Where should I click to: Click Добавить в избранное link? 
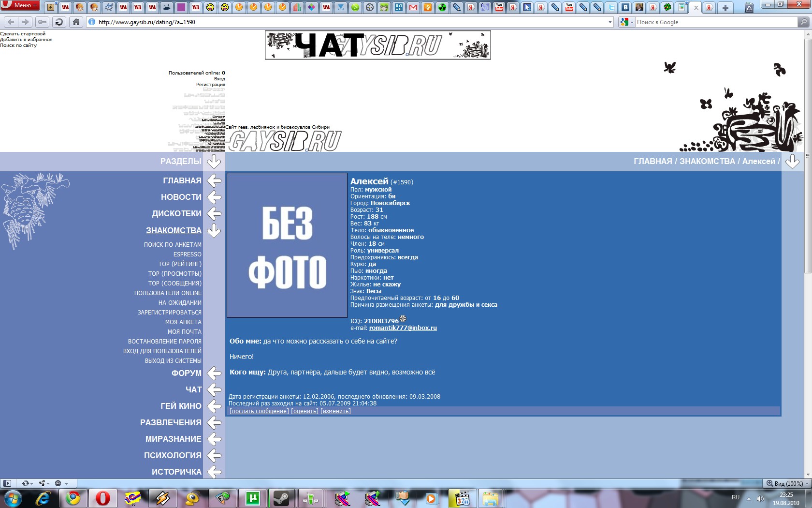click(26, 40)
